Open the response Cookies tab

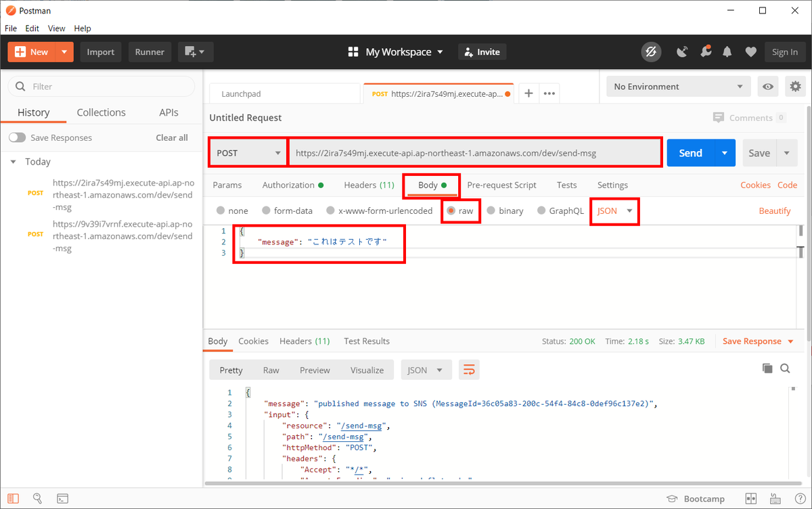click(x=253, y=341)
